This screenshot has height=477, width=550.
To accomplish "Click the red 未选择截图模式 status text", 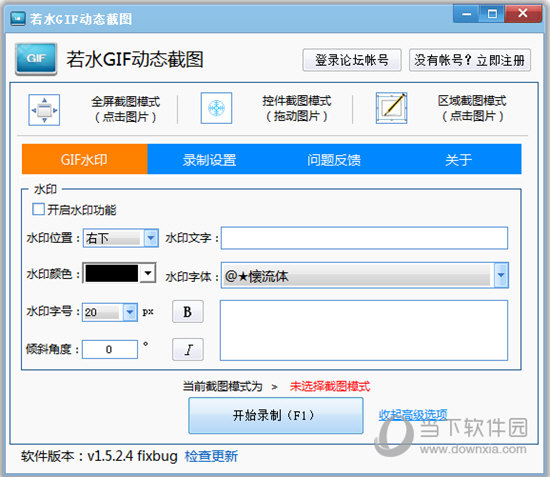I will point(330,386).
